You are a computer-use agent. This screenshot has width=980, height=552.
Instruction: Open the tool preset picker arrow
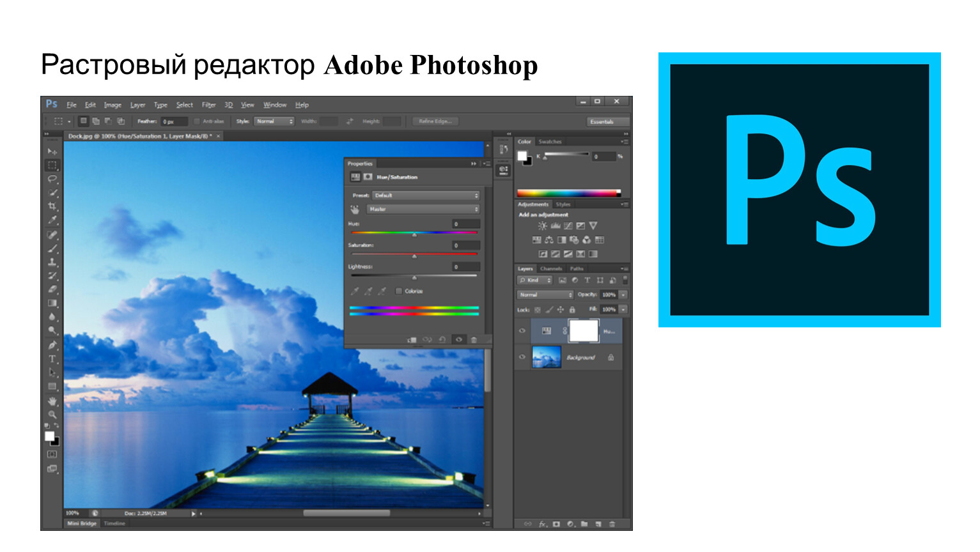69,121
